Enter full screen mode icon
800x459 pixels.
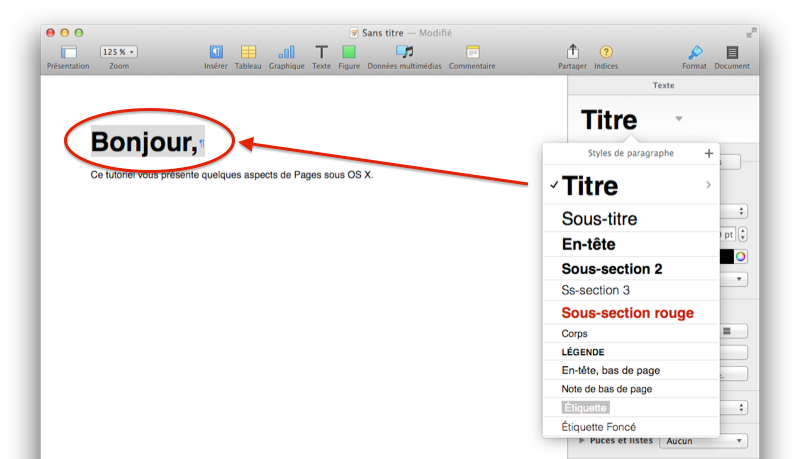click(751, 33)
